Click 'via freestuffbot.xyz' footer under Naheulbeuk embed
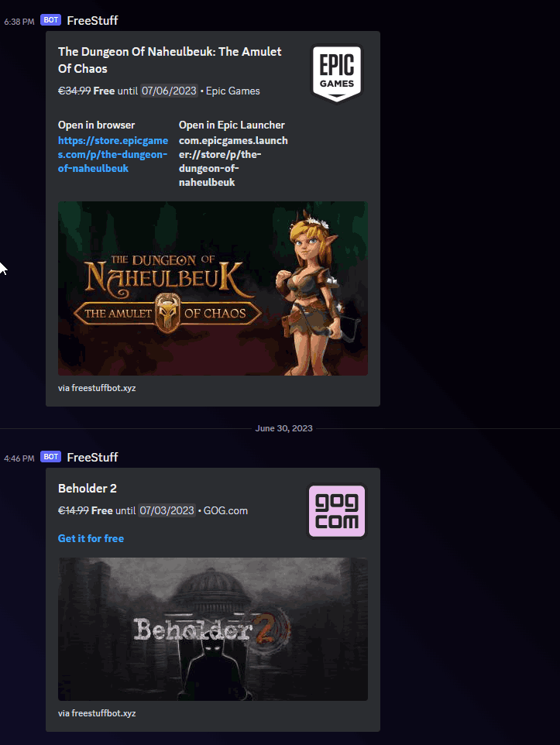This screenshot has height=745, width=560. tap(97, 388)
